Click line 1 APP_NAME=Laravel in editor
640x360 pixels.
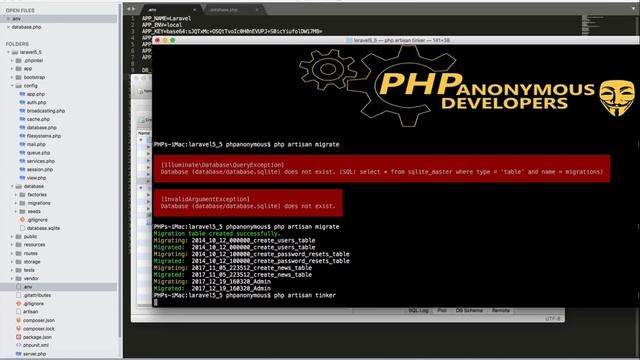point(166,18)
